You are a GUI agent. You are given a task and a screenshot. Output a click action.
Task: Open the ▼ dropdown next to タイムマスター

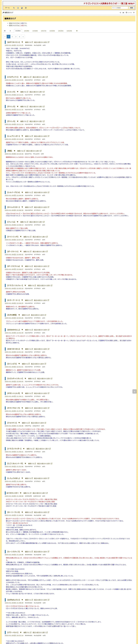[22, 207]
